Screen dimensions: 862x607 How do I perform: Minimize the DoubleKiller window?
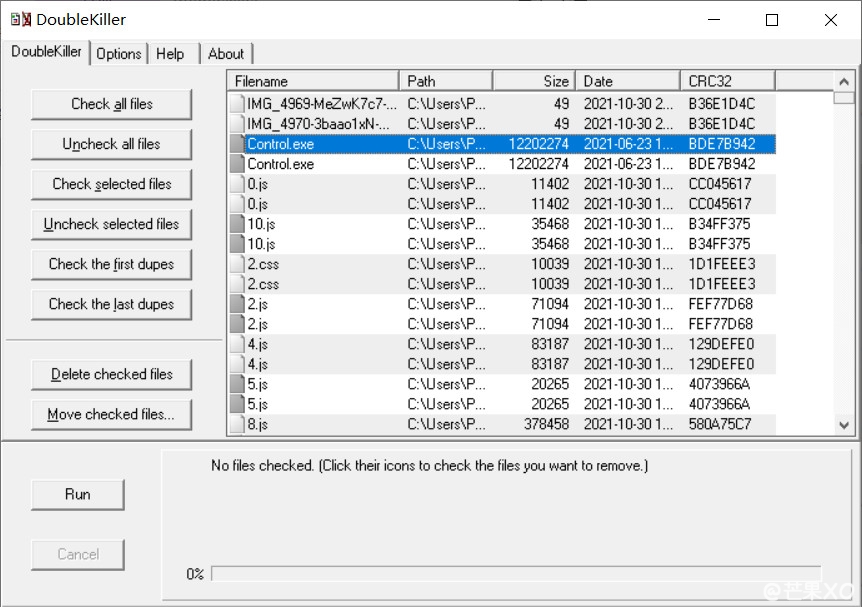click(x=714, y=20)
